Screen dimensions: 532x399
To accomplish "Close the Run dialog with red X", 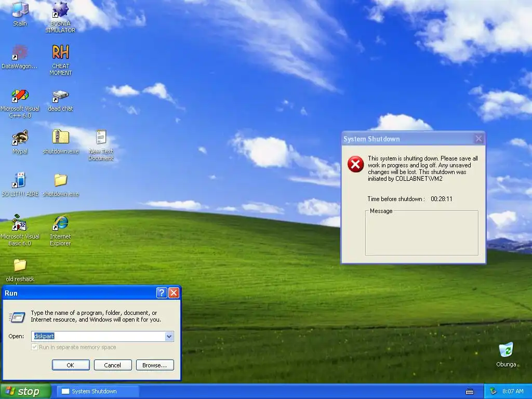I will point(174,293).
